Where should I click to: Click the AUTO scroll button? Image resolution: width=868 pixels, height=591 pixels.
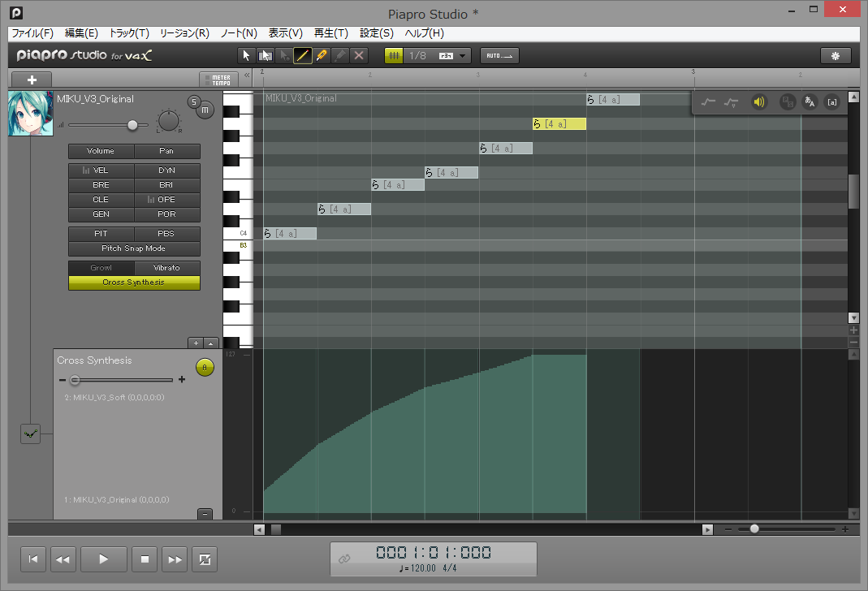[x=499, y=55]
